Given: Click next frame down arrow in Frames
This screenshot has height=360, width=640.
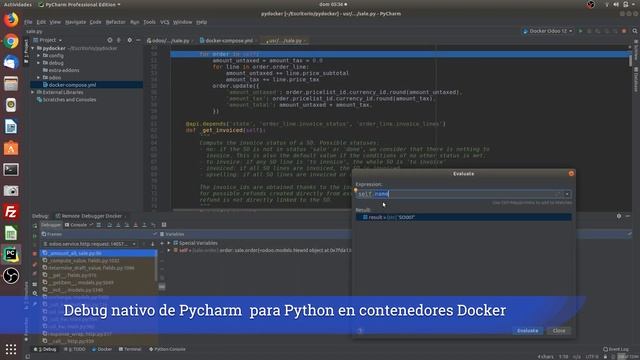Looking at the screenshot, I should coord(153,244).
